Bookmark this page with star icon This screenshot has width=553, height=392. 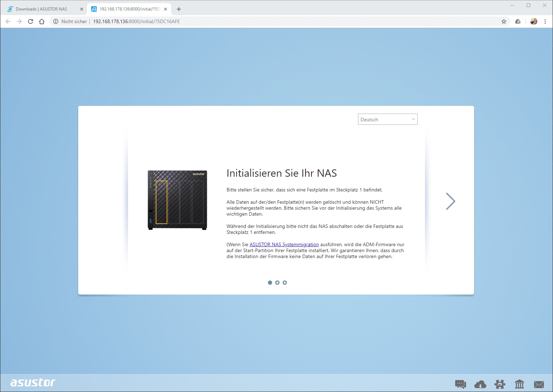coord(504,21)
